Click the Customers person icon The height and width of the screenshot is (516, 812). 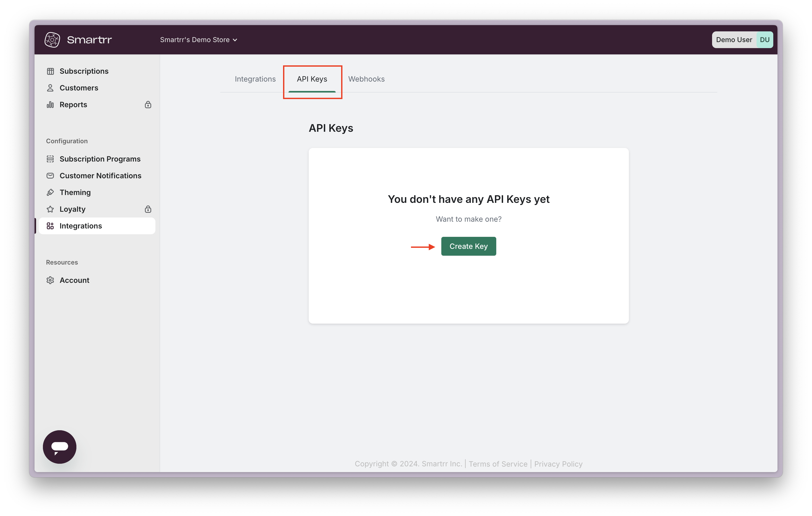[50, 88]
